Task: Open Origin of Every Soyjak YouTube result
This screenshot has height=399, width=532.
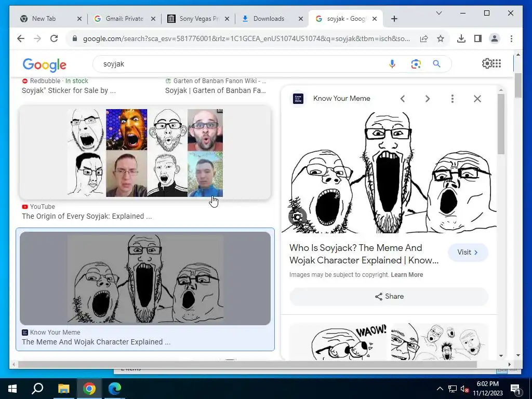Action: pyautogui.click(x=87, y=216)
